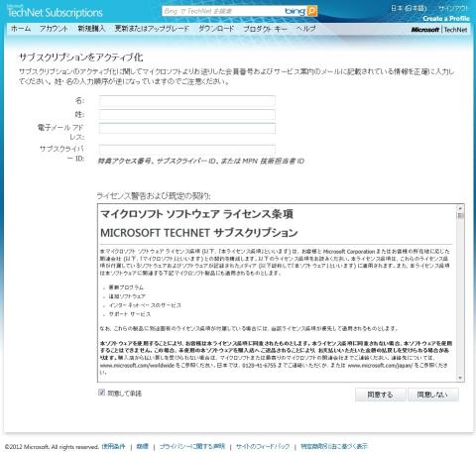Click the Microsoft TechNet logo
This screenshot has width=476, height=455.
coord(439,30)
